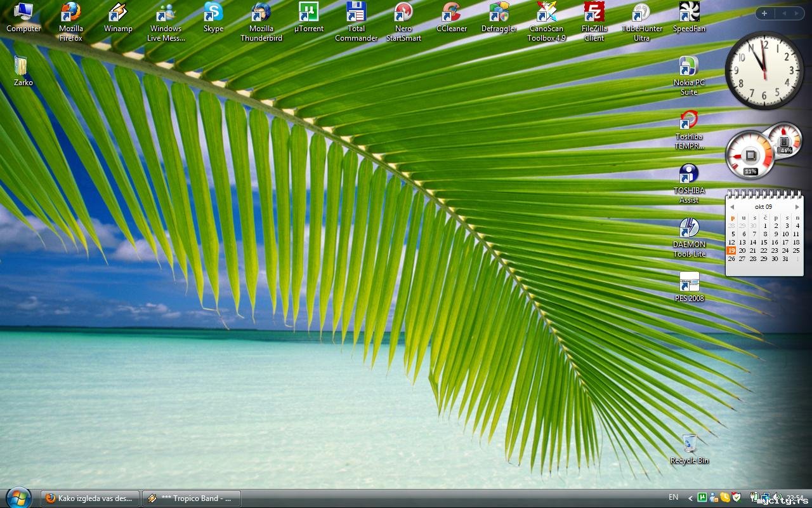Open the Computer desktop icon
The width and height of the screenshot is (812, 508).
23,18
